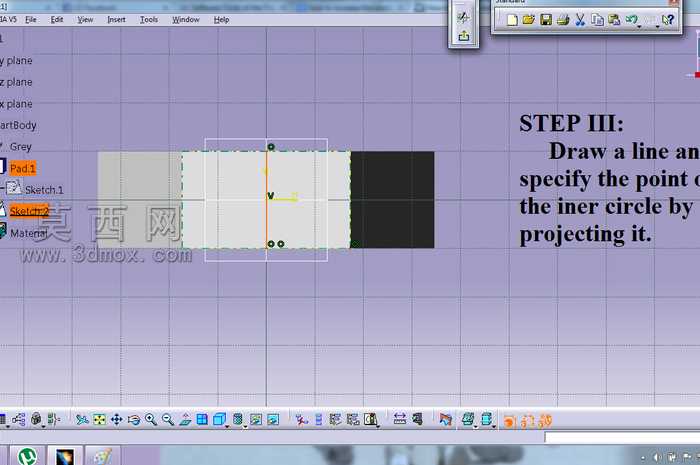700x465 pixels.
Task: Select the Rotate view icon
Action: click(133, 419)
